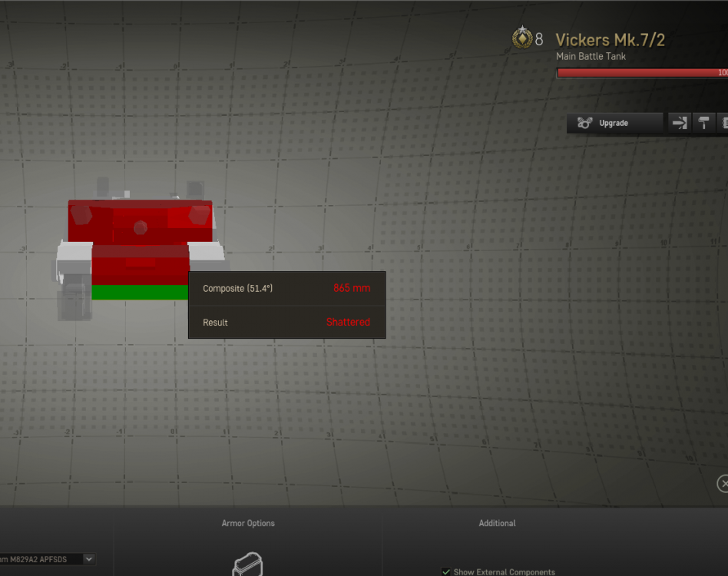Click the 865 mm armor value
Viewport: 728px width, 576px height.
[x=352, y=288]
